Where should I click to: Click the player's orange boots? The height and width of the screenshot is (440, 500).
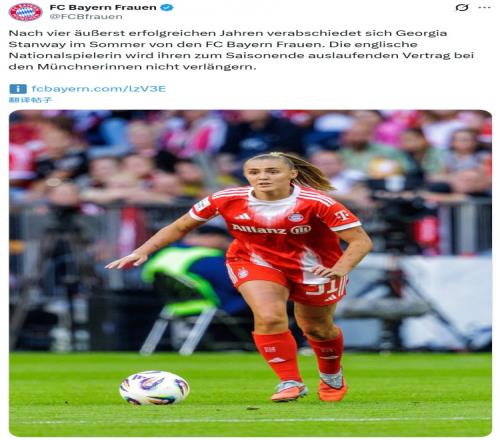[310, 389]
